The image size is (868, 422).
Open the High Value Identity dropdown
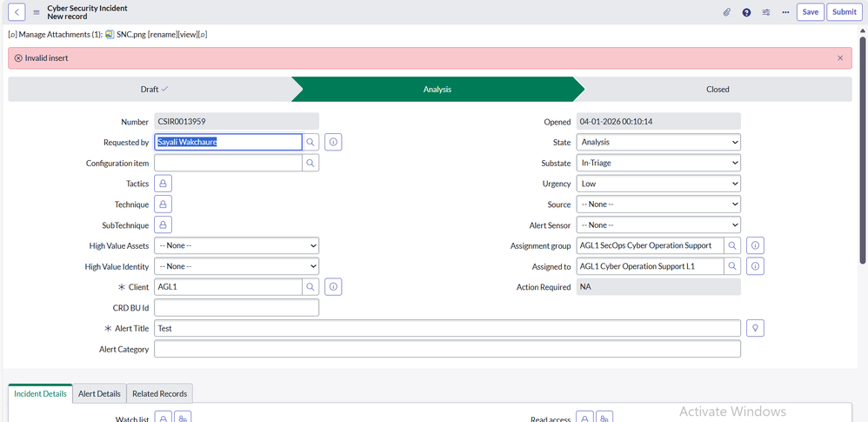click(x=237, y=266)
